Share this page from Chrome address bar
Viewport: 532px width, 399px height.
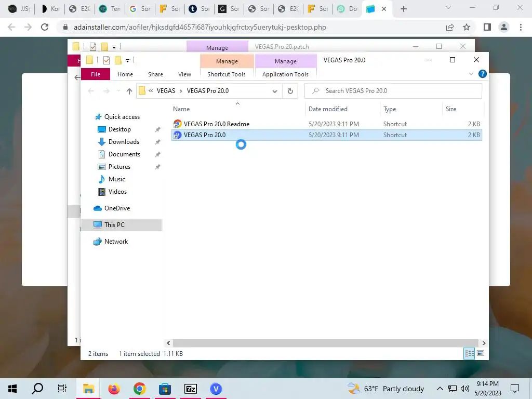[450, 27]
